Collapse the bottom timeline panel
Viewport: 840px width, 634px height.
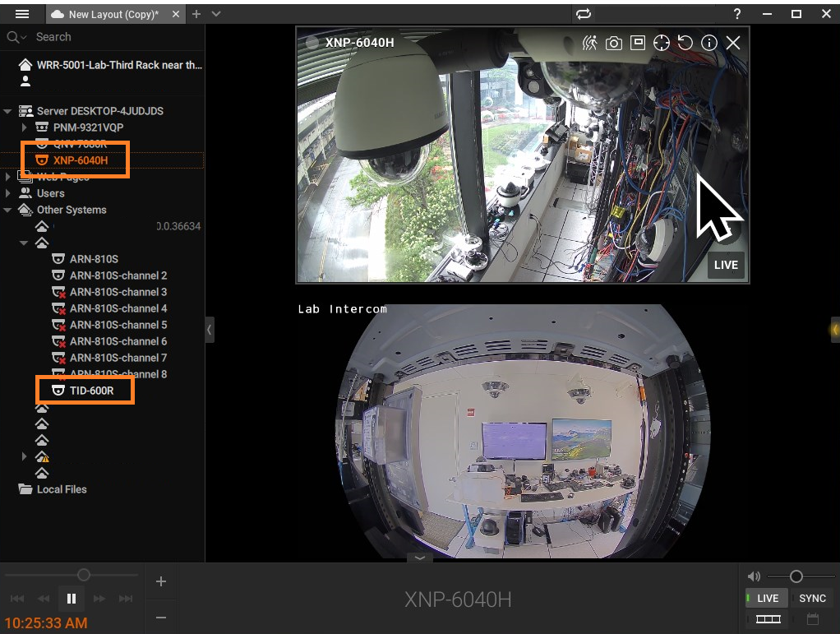click(x=419, y=558)
